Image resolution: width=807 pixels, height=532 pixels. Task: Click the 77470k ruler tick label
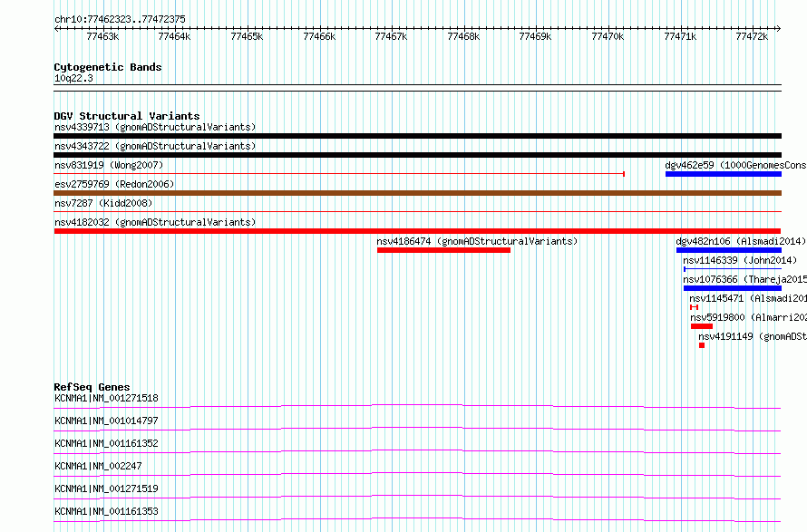click(608, 36)
